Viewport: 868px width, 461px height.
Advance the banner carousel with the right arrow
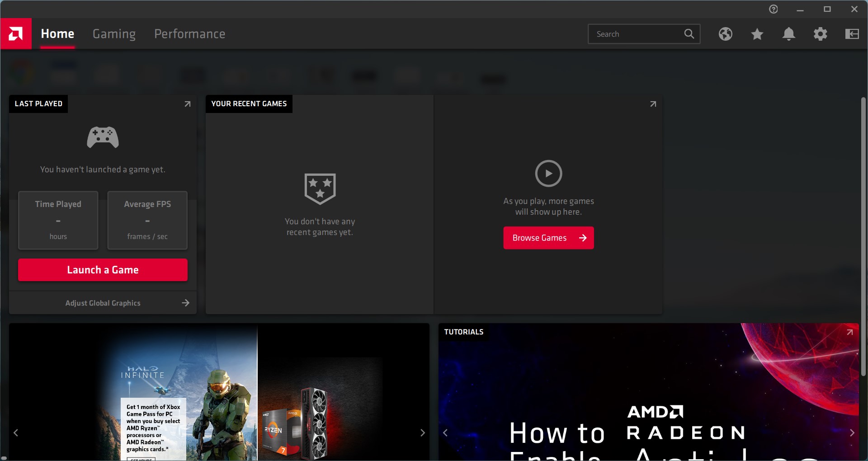(x=422, y=433)
